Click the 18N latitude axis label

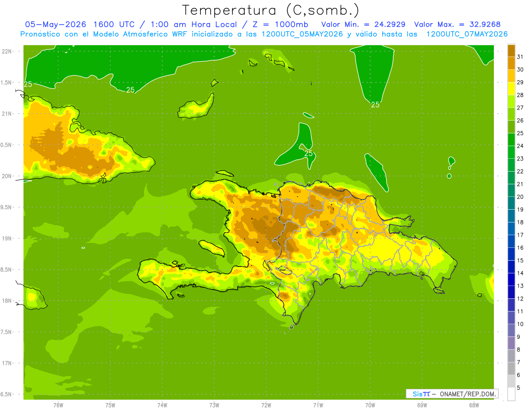[7, 301]
